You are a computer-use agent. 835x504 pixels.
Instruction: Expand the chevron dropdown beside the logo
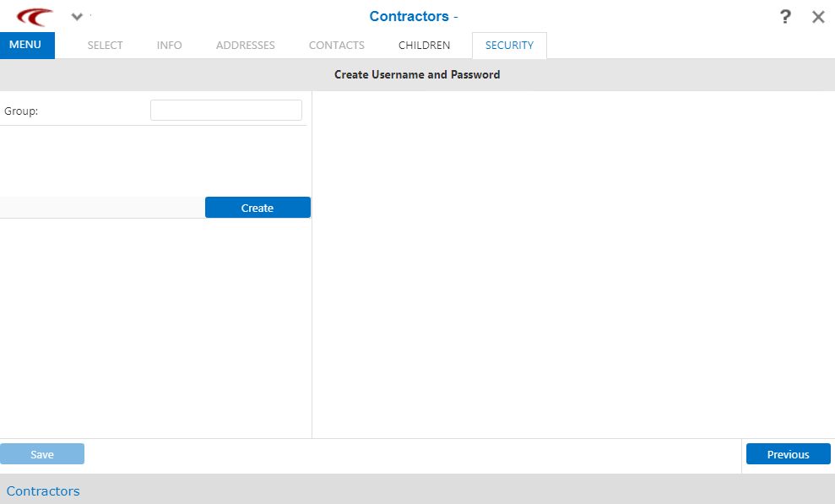point(77,17)
